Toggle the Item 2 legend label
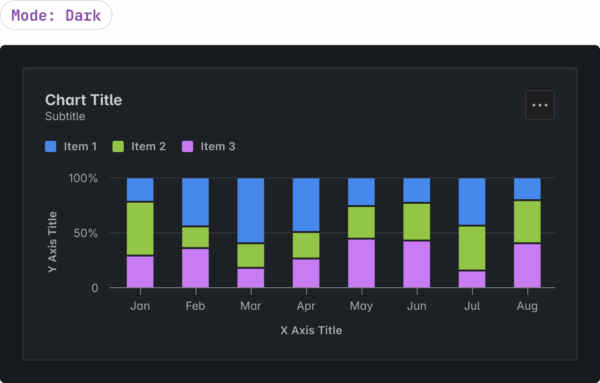 pyautogui.click(x=148, y=147)
